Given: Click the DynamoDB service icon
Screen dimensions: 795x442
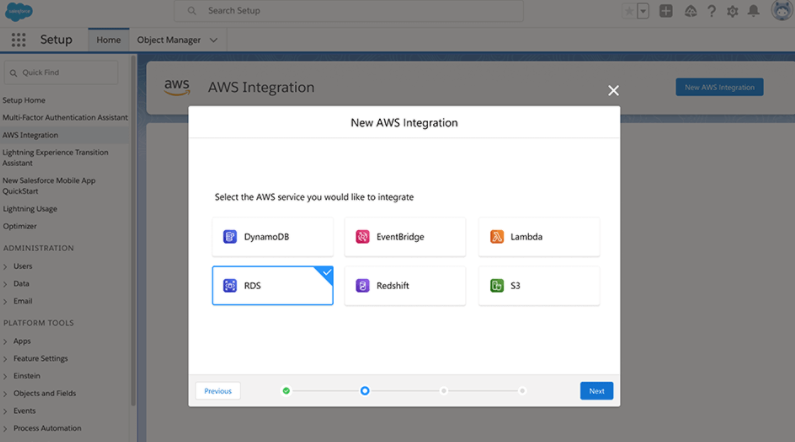Looking at the screenshot, I should click(x=230, y=237).
